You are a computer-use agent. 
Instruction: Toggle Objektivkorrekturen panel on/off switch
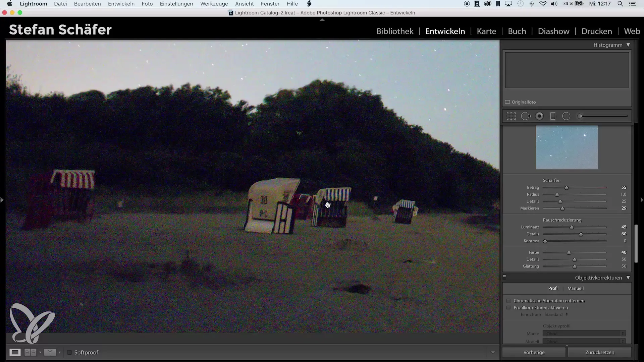(x=504, y=277)
